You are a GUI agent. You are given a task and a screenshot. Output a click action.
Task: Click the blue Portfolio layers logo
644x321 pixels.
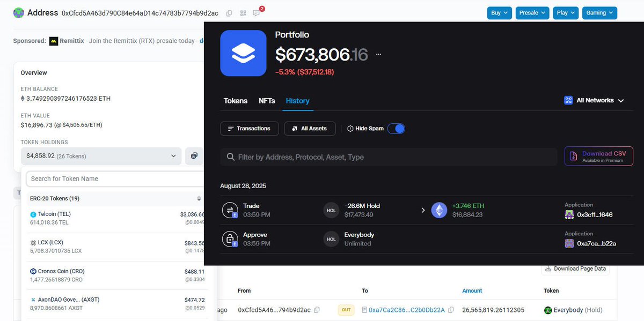[x=243, y=53]
